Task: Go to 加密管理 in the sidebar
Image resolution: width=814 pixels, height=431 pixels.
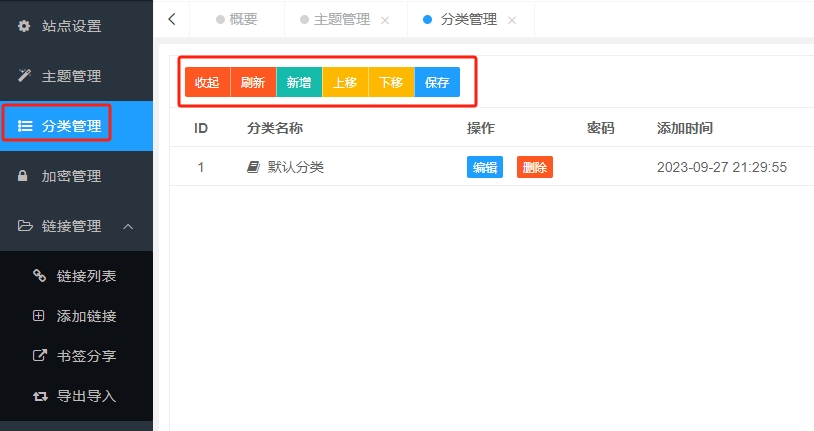Action: pyautogui.click(x=76, y=176)
